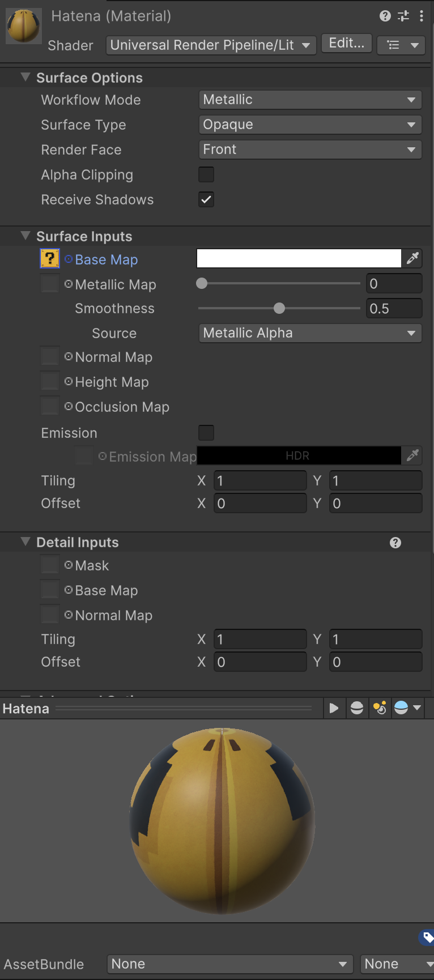The width and height of the screenshot is (434, 980).
Task: Uncheck the Receive Shadows checkbox
Action: (206, 199)
